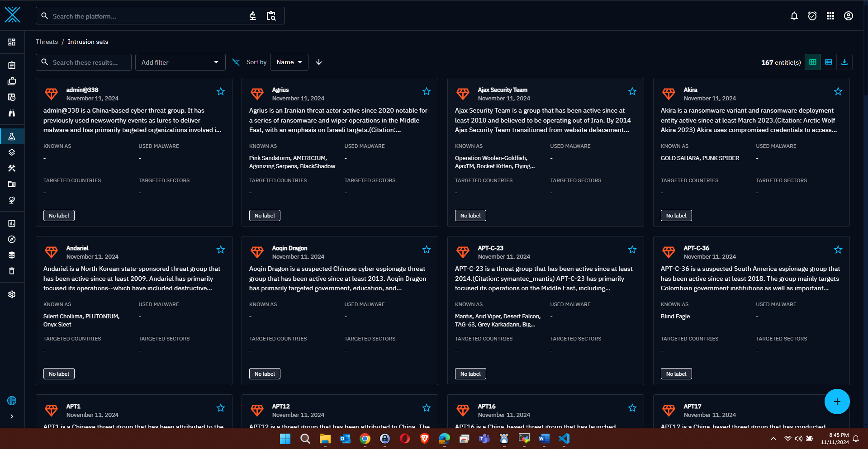The width and height of the screenshot is (868, 449).
Task: Open advanced search microscope icon
Action: coord(253,16)
